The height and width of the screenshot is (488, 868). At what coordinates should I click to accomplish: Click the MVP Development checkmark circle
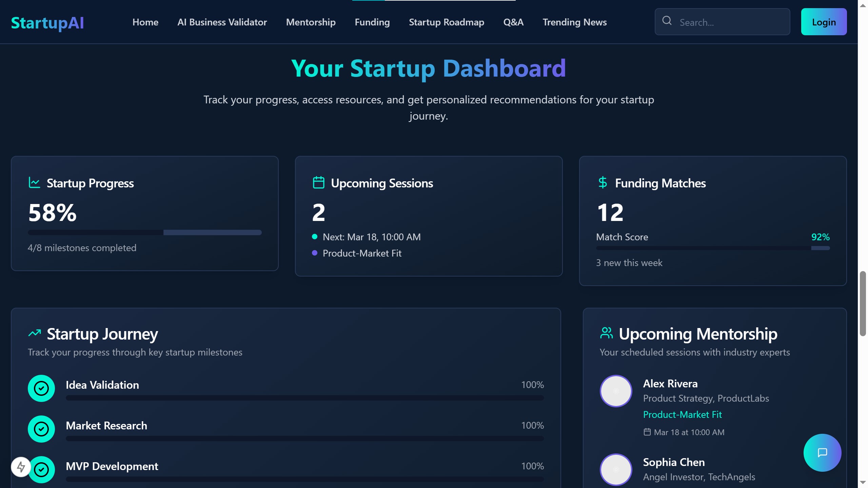(41, 470)
